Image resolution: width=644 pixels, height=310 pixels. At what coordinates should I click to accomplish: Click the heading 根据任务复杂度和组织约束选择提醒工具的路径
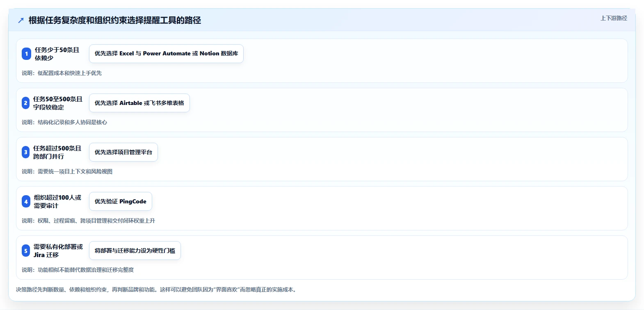[115, 21]
